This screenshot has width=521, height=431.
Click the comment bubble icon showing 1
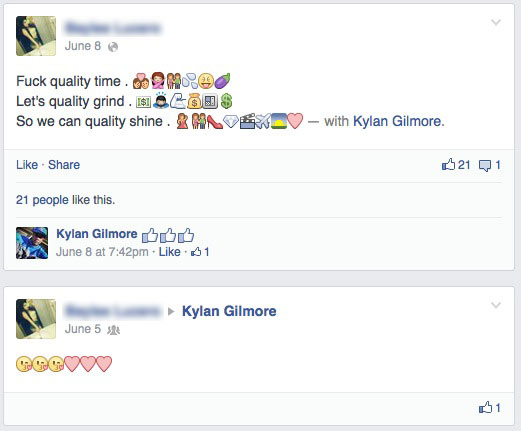tap(490, 165)
